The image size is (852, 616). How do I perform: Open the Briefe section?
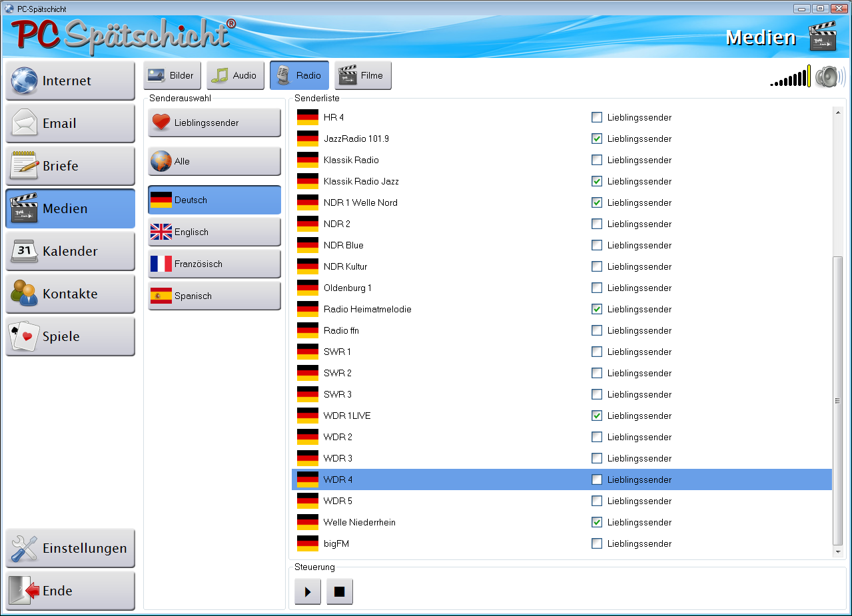pos(70,166)
